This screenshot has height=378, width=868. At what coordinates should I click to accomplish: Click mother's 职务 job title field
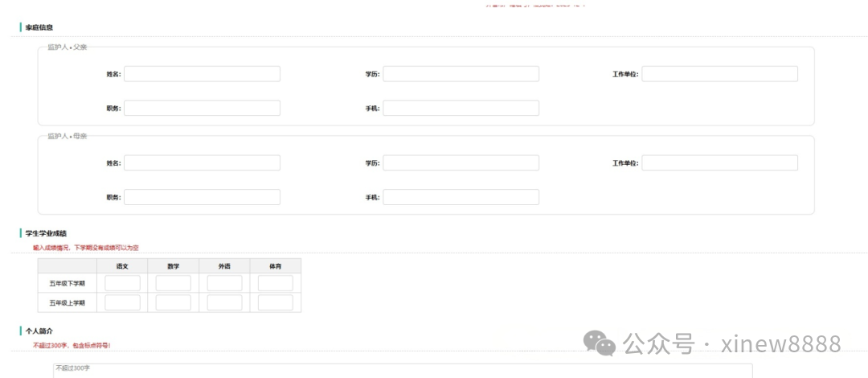[x=202, y=197]
